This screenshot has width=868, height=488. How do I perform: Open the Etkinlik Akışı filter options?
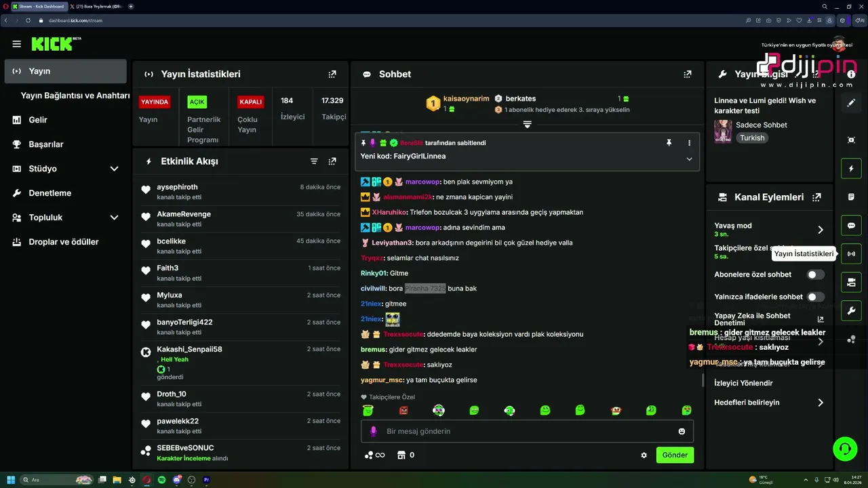pyautogui.click(x=314, y=161)
